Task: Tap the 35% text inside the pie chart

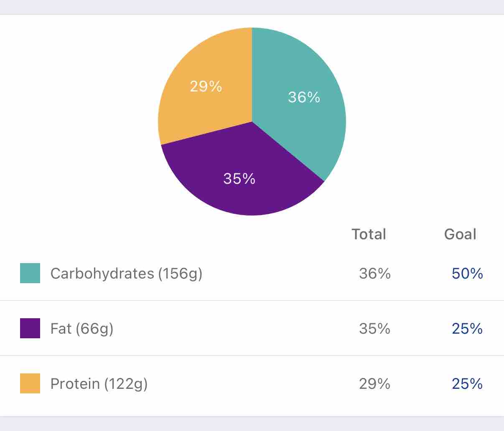Action: [239, 179]
